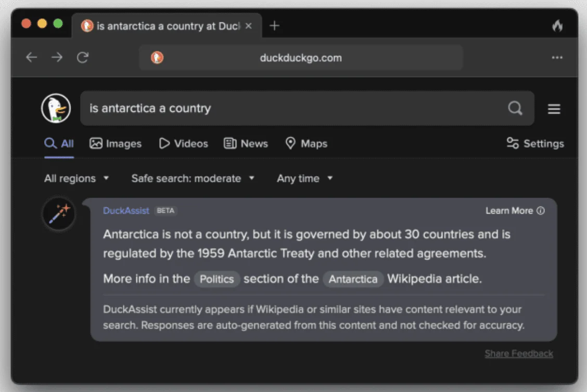Click the forward navigation arrow
The height and width of the screenshot is (392, 587).
[57, 58]
